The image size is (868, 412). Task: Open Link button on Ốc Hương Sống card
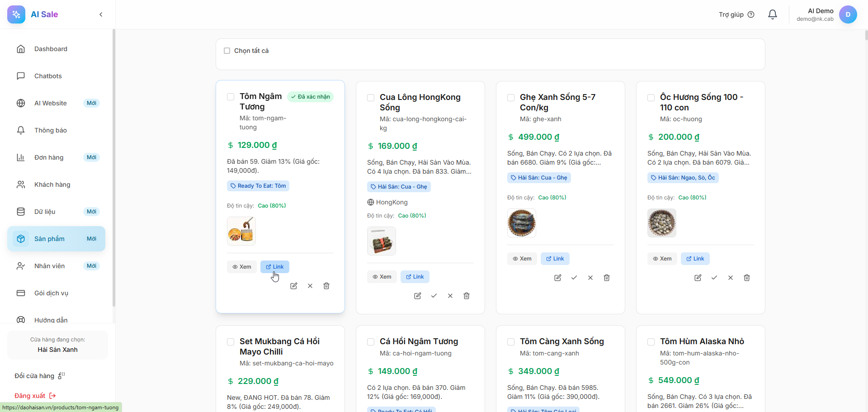tap(695, 259)
